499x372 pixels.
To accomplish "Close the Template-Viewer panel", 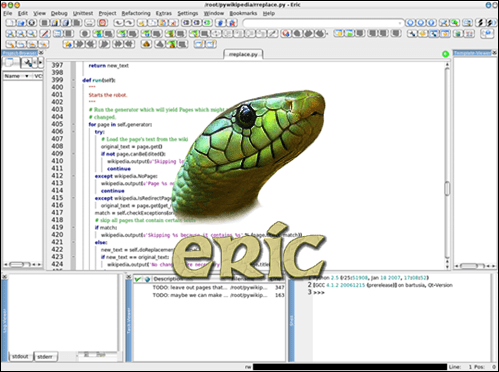I will coord(494,53).
